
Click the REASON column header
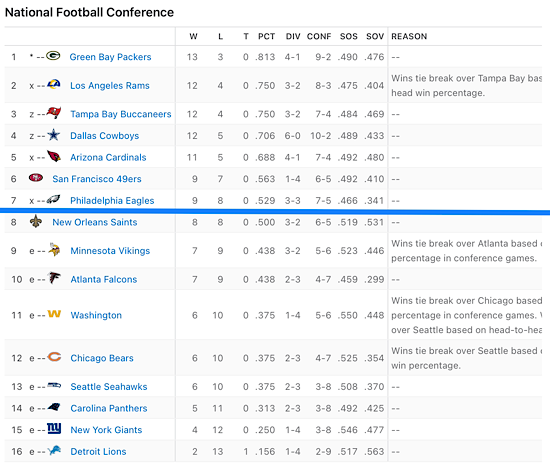pyautogui.click(x=409, y=36)
